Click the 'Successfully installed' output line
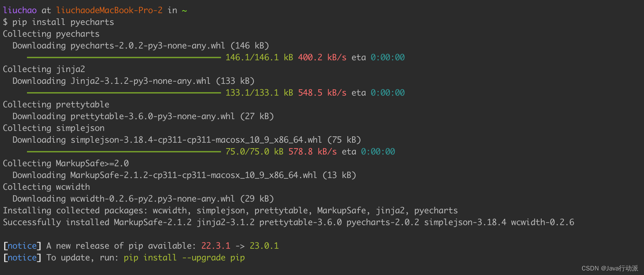The width and height of the screenshot is (644, 275). click(x=288, y=222)
